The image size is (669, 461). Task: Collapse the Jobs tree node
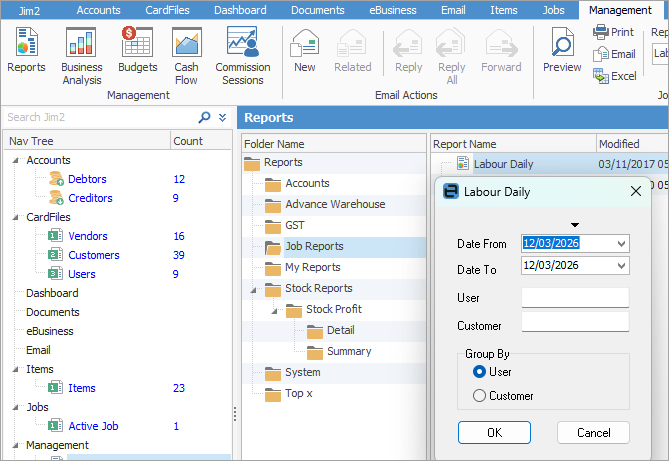tap(15, 407)
